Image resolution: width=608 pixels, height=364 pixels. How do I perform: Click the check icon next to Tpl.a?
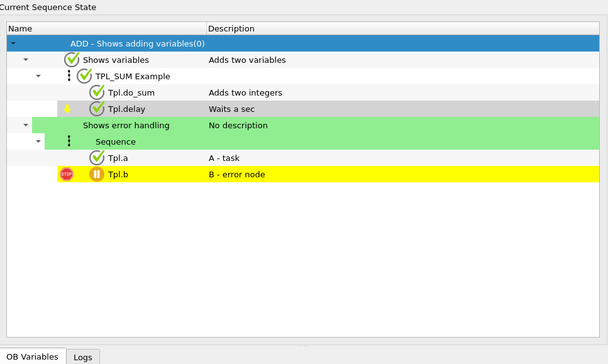(97, 158)
